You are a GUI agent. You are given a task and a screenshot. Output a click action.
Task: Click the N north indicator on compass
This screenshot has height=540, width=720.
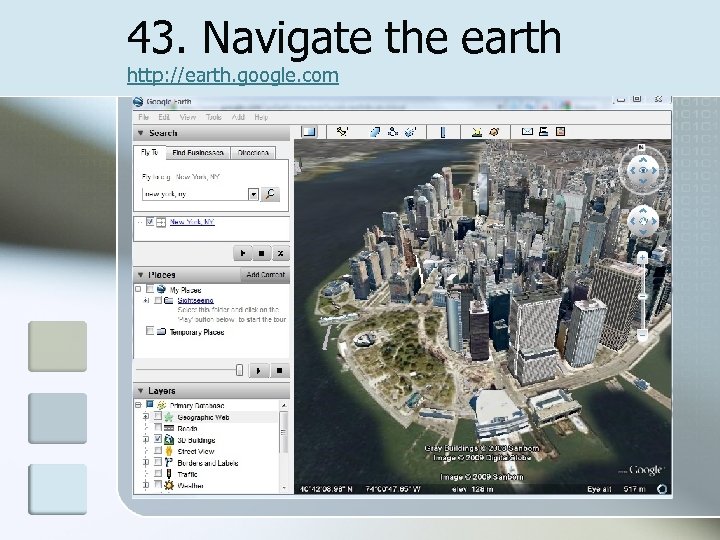pos(641,147)
